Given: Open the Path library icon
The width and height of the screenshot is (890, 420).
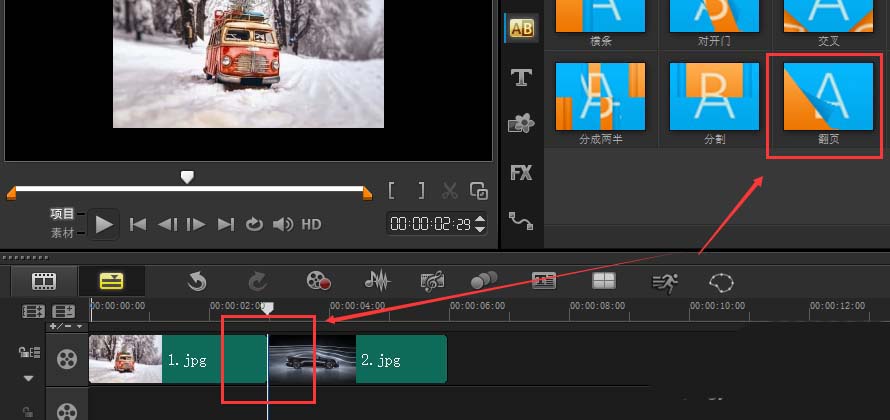Looking at the screenshot, I should (x=520, y=220).
